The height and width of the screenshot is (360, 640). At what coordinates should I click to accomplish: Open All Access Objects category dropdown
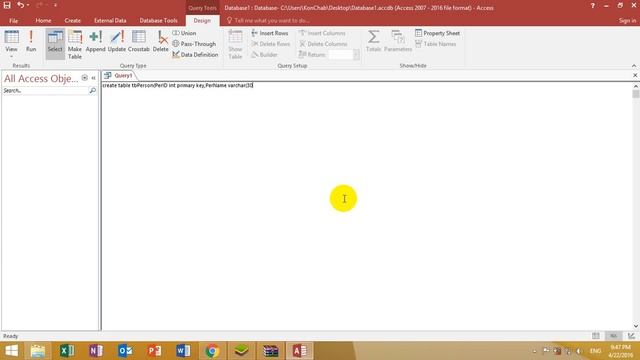click(84, 78)
